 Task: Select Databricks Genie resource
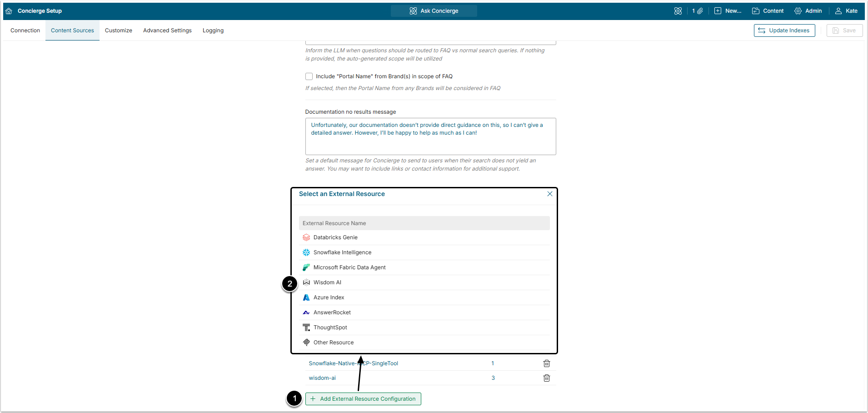coord(335,237)
